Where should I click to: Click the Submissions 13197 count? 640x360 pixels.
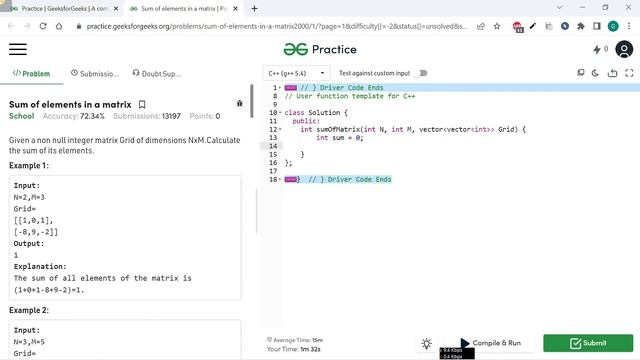tap(147, 116)
